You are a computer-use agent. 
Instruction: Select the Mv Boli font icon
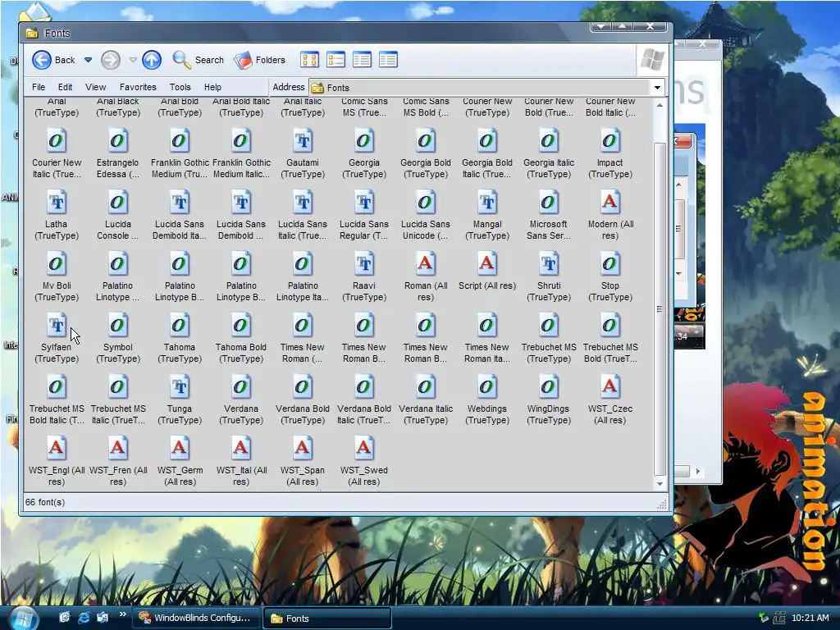click(x=57, y=264)
